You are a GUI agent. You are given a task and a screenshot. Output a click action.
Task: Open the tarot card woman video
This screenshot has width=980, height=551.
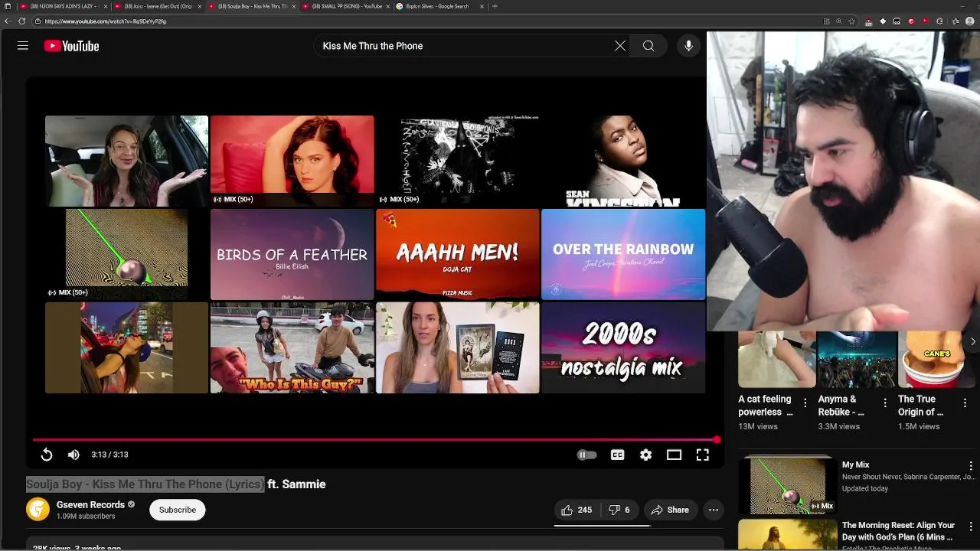click(x=458, y=347)
